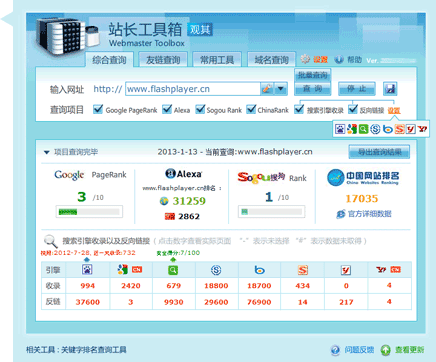Click the 反链 value 37600
This screenshot has width=436, height=362.
pyautogui.click(x=87, y=302)
